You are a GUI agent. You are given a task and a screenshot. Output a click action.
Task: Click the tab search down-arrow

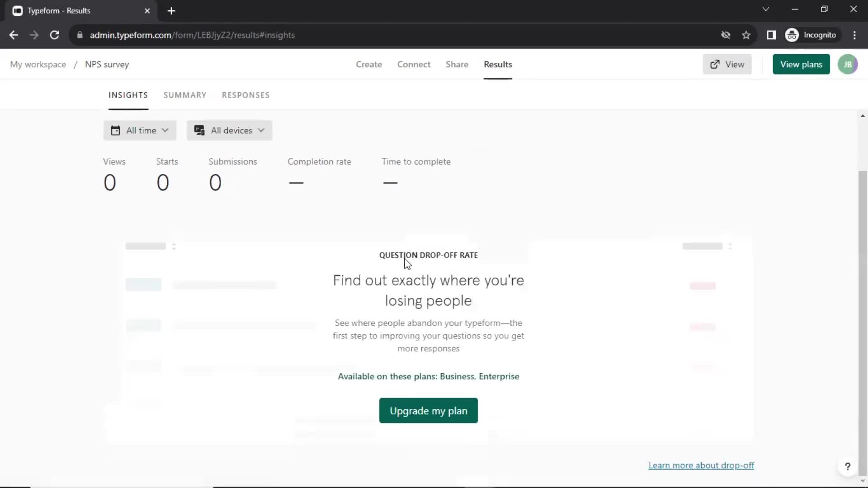pos(765,9)
